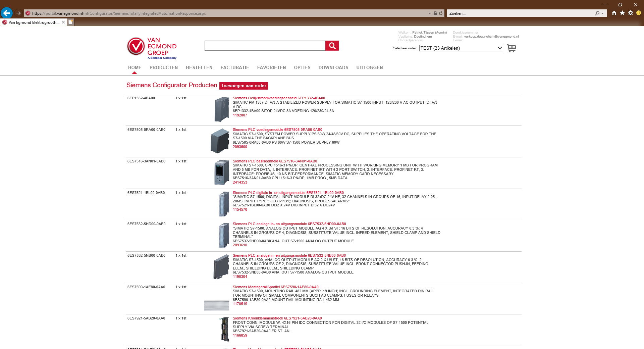Image resolution: width=644 pixels, height=349 pixels.
Task: Open Siemens Gelijkstroomvoedingseenheid 6EP1332-4BA00 link
Action: pos(279,98)
